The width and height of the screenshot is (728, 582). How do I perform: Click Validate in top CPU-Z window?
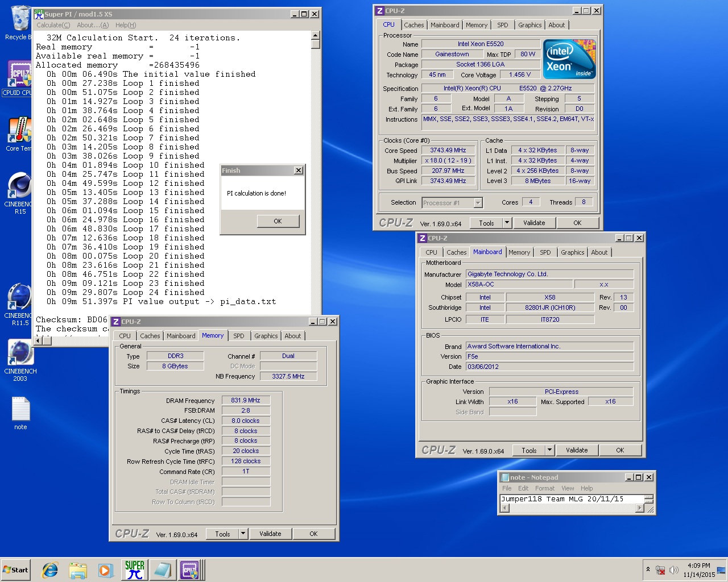point(534,223)
